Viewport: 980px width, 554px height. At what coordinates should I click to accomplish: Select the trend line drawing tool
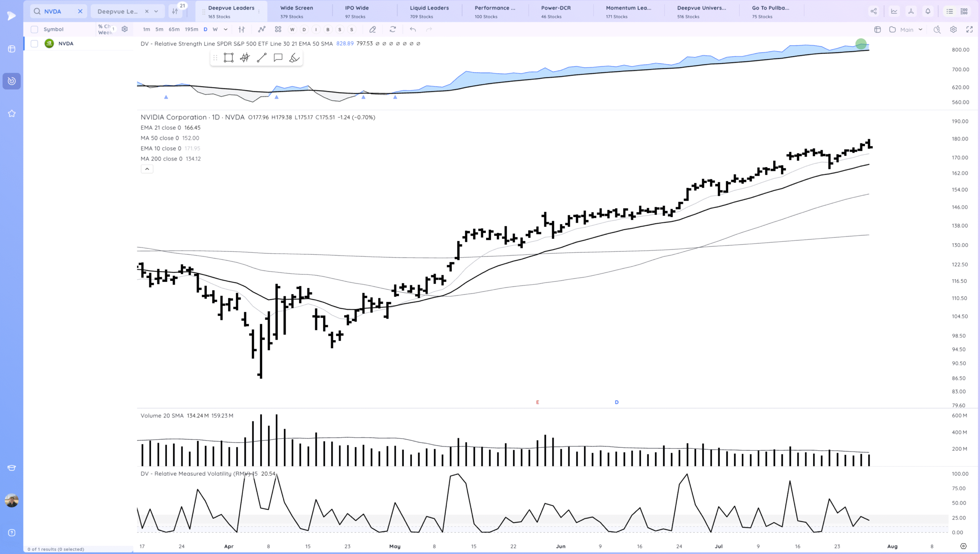(x=261, y=58)
